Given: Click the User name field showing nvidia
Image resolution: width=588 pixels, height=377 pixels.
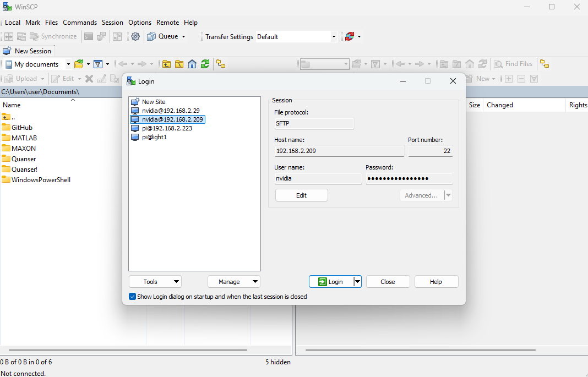Looking at the screenshot, I should [318, 178].
